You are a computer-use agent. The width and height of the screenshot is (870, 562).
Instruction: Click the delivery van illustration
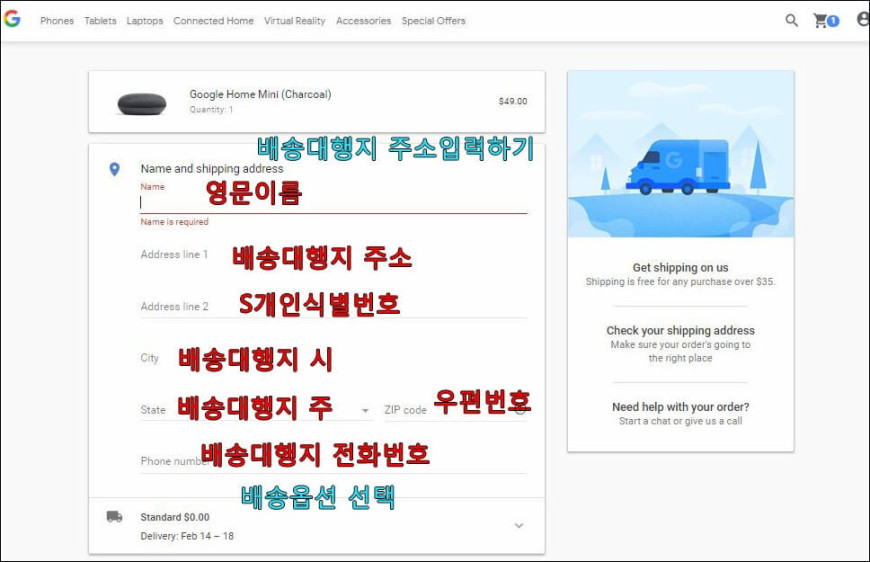678,166
